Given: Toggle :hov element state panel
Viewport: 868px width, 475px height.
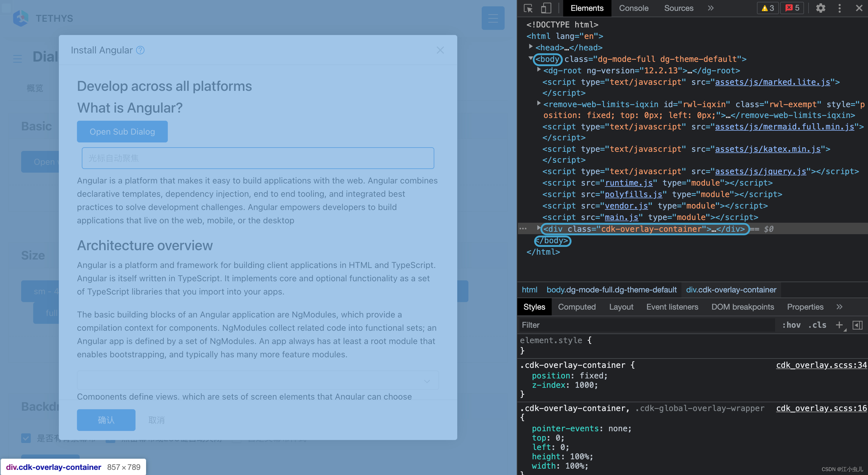Looking at the screenshot, I should point(791,325).
